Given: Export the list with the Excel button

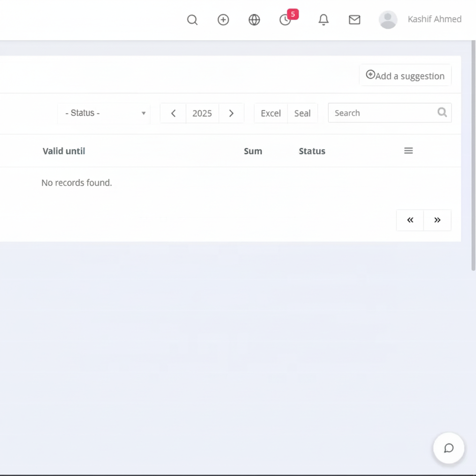Looking at the screenshot, I should [271, 113].
